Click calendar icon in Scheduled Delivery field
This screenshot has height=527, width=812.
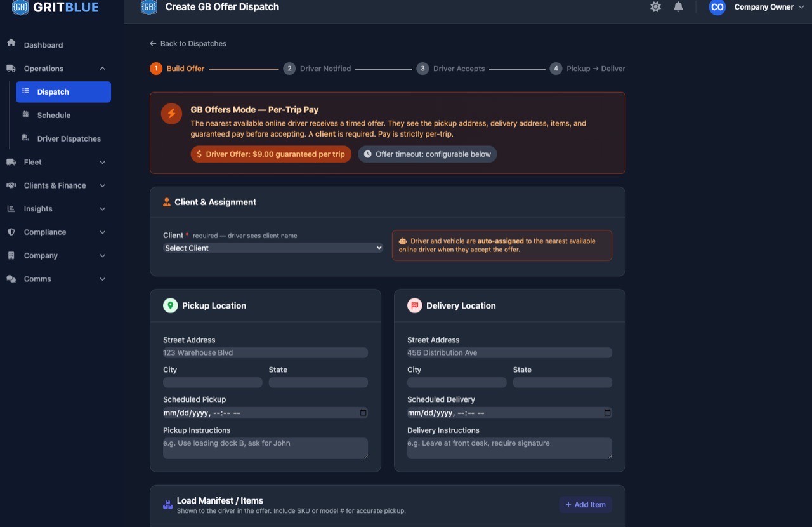[x=607, y=413]
